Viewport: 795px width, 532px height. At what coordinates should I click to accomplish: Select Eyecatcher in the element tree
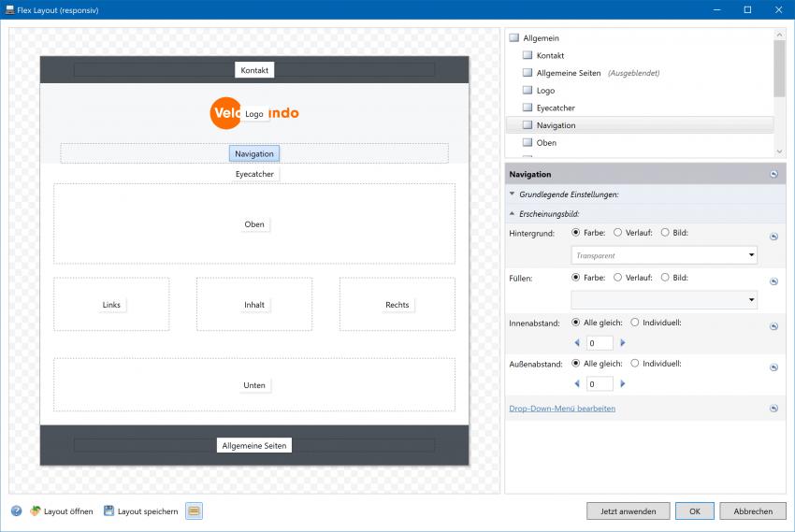point(556,108)
